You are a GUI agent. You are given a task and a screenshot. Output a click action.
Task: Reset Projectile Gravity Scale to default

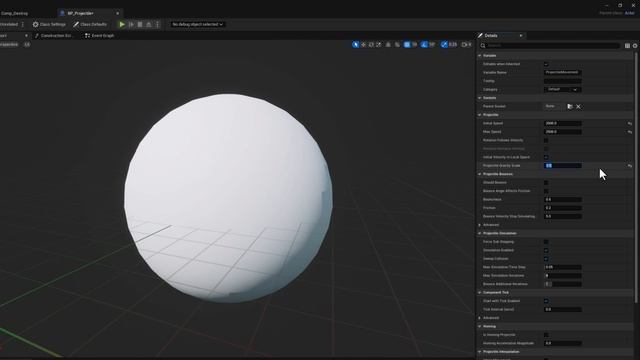(x=630, y=166)
